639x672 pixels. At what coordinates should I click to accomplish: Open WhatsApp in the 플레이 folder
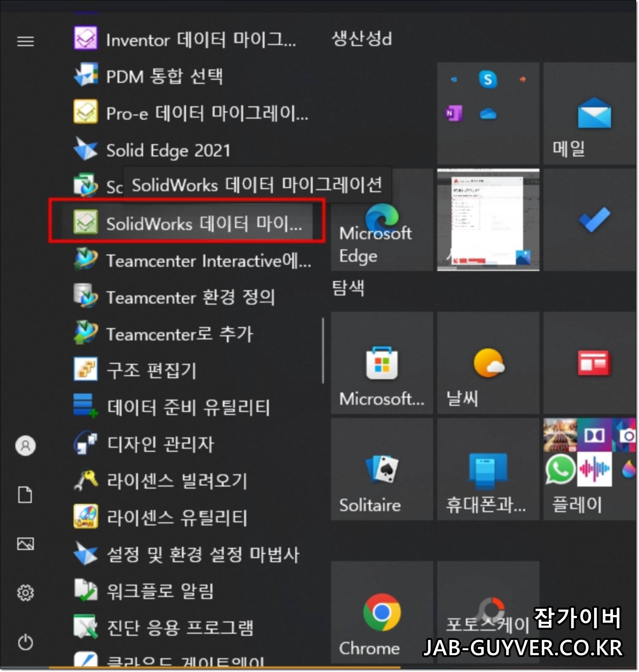[560, 470]
